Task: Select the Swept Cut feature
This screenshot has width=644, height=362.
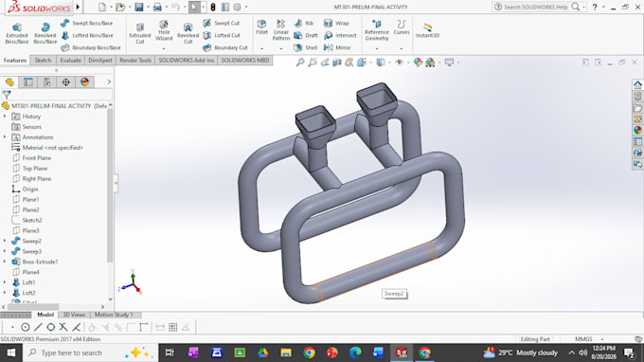Action: click(x=222, y=24)
